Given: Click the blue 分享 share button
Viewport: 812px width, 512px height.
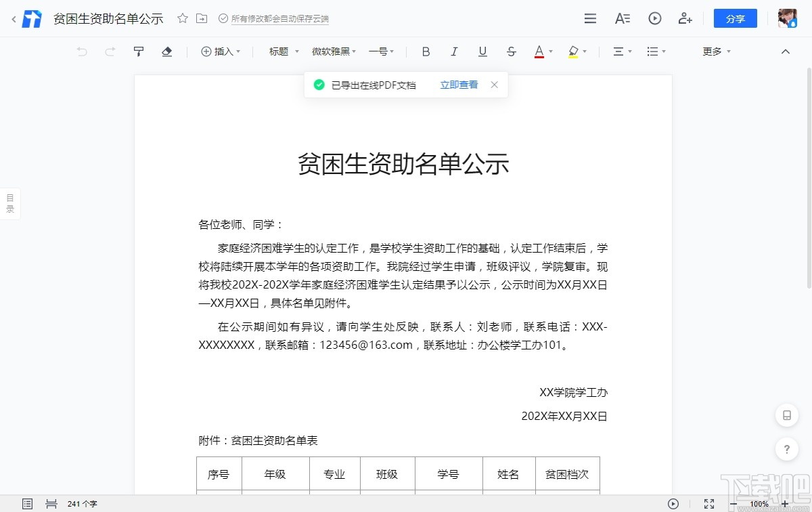Looking at the screenshot, I should click(x=736, y=18).
